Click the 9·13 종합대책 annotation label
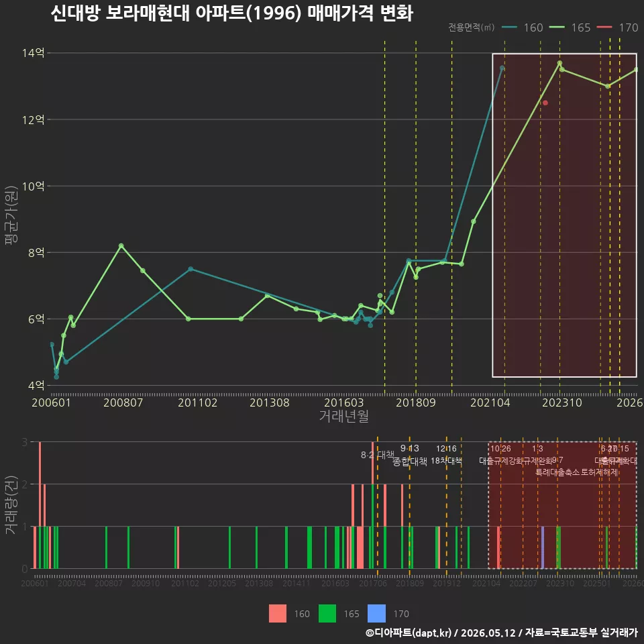 click(410, 455)
